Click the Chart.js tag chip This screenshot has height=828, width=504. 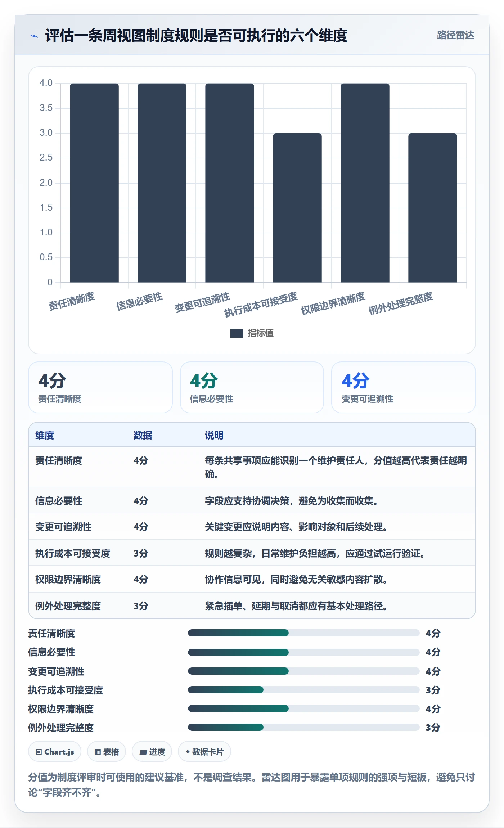click(55, 752)
